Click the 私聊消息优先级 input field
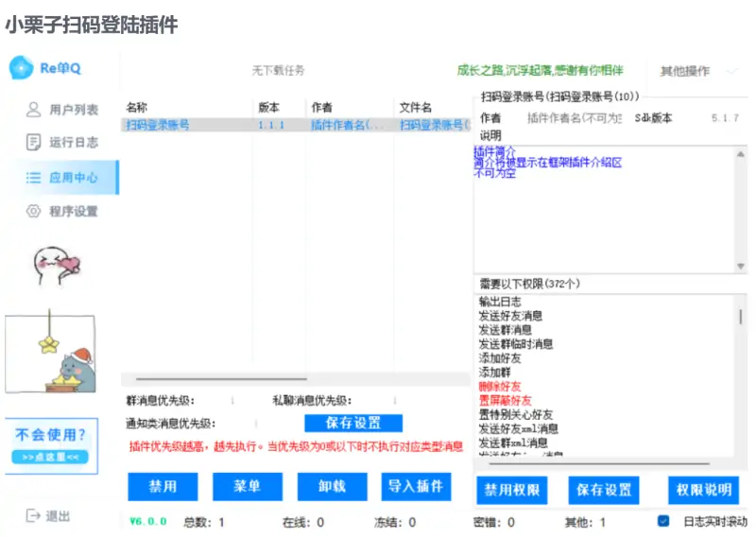 [395, 401]
